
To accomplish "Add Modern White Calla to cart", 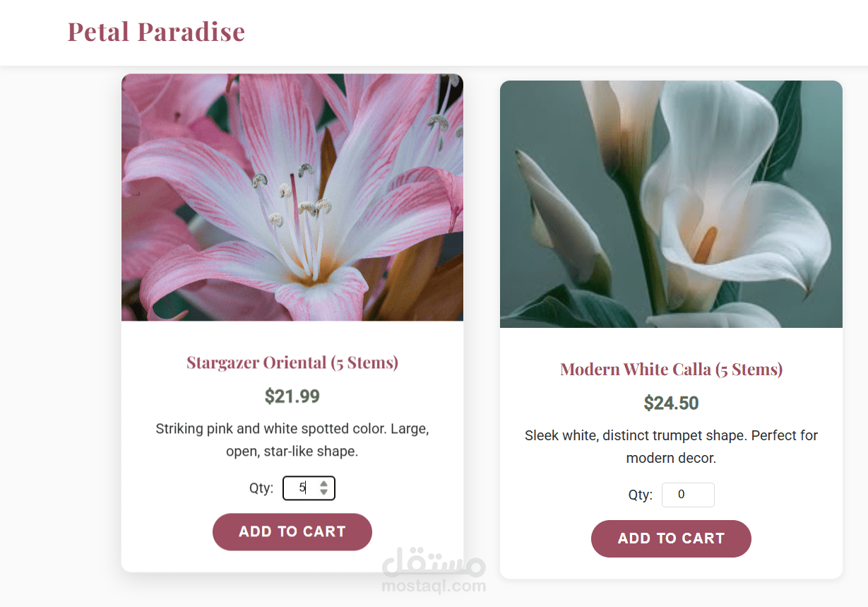I will click(671, 539).
